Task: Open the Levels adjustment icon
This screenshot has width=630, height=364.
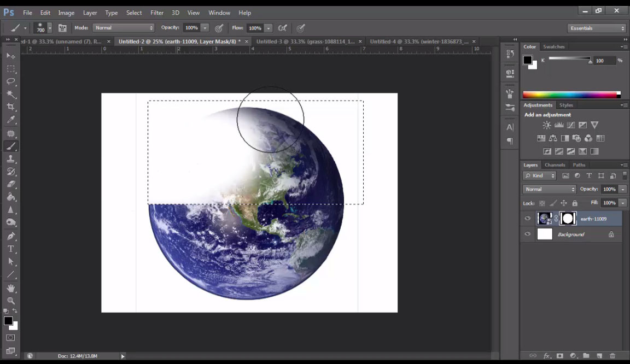Action: (x=558, y=125)
